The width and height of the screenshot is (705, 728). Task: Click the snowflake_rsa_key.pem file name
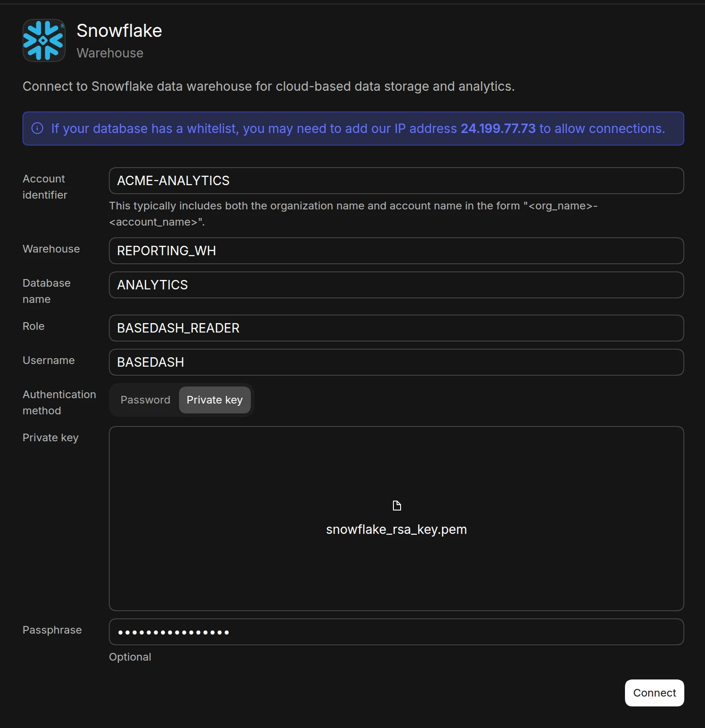coord(396,529)
